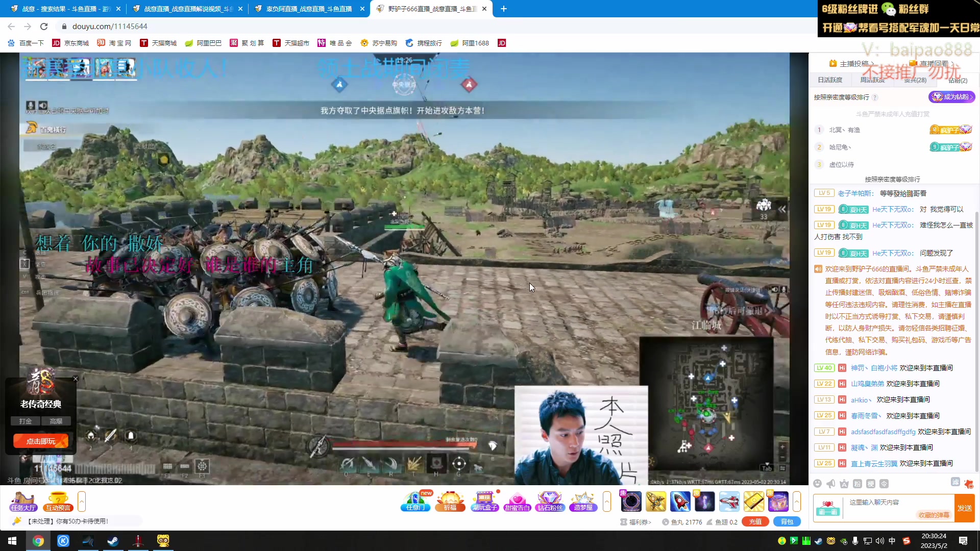Click the 梗 meme icon in the chat toolbar
Image resolution: width=980 pixels, height=551 pixels.
pyautogui.click(x=871, y=484)
